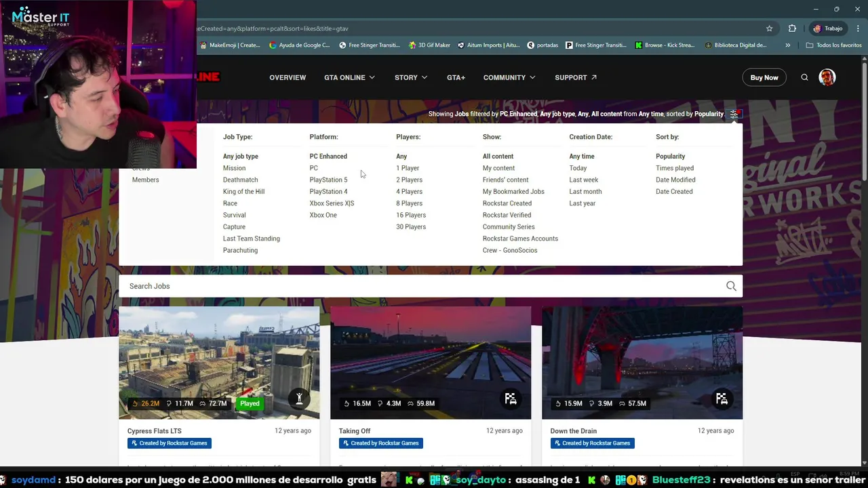Select the PC platform option
868x488 pixels.
(x=313, y=168)
